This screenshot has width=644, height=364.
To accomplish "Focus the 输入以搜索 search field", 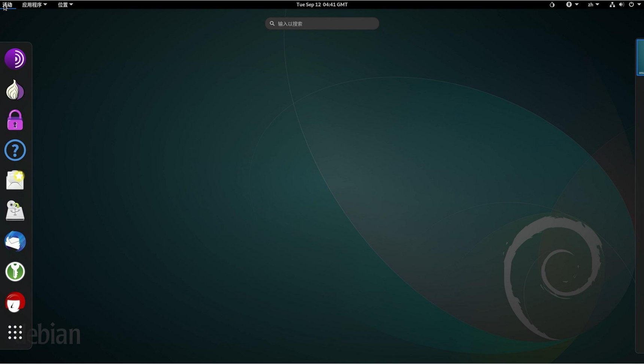I will pos(322,24).
